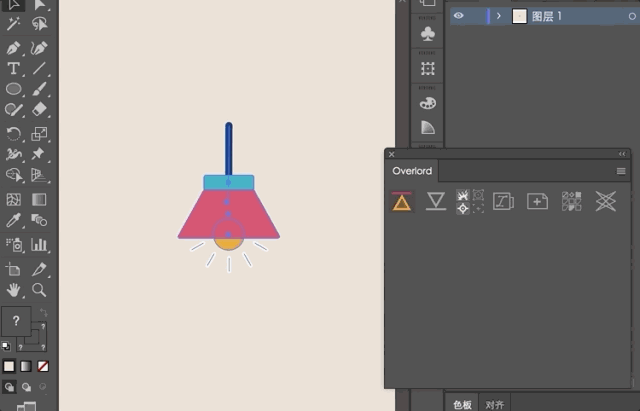Select the Symbol Sprayer tool

click(13, 245)
